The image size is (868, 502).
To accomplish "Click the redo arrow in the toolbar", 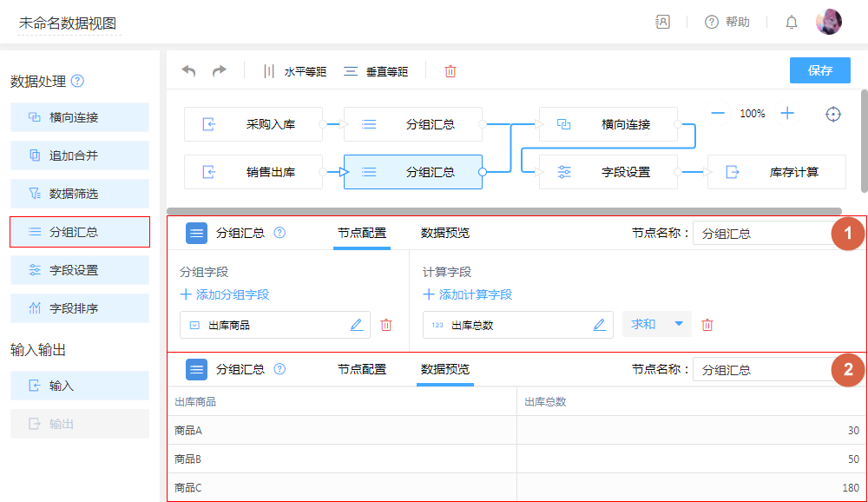I will click(x=219, y=71).
